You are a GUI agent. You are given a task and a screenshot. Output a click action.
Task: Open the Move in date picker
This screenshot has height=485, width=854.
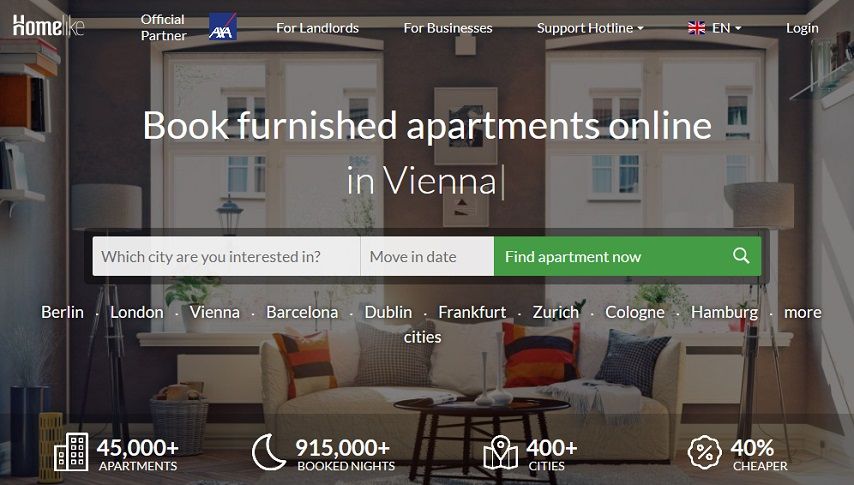click(x=427, y=256)
